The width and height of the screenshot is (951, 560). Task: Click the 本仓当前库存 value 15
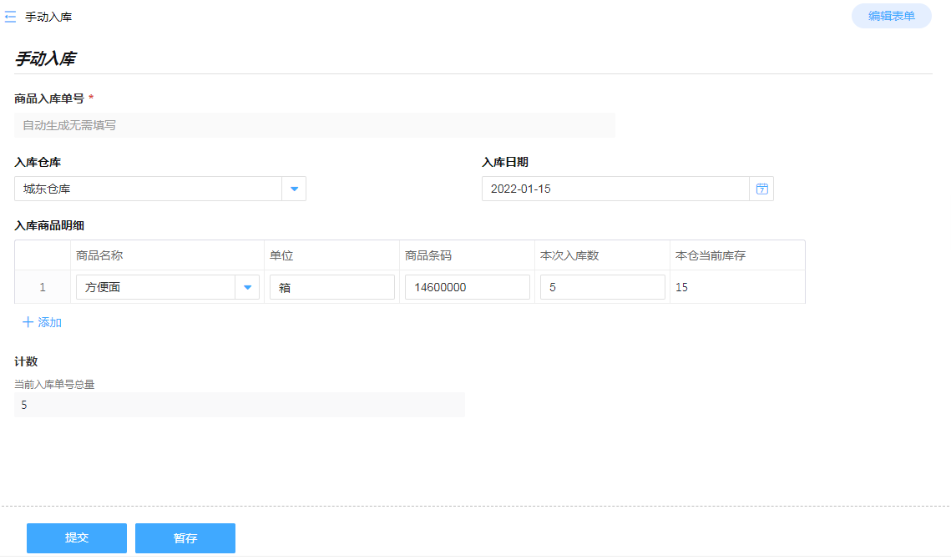coord(681,287)
